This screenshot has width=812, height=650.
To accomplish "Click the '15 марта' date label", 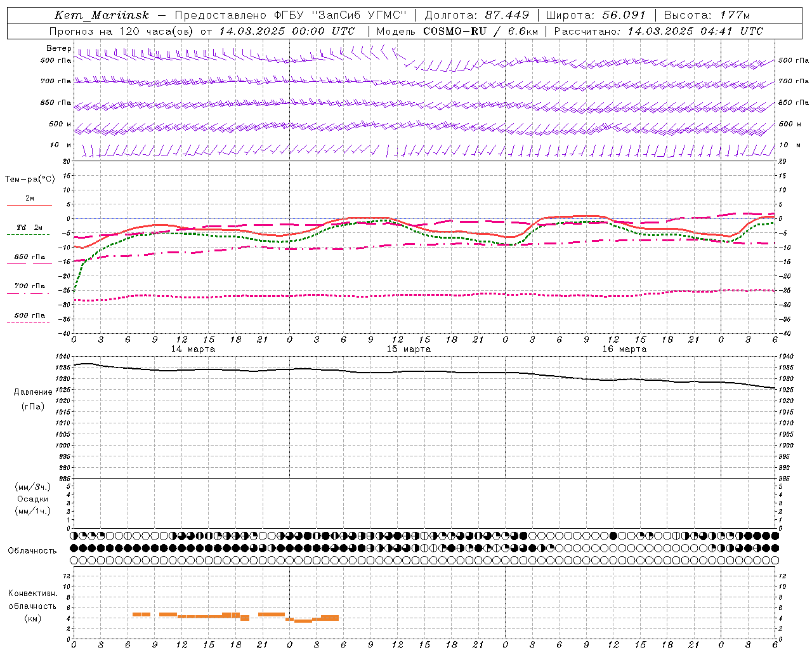I will (x=409, y=349).
